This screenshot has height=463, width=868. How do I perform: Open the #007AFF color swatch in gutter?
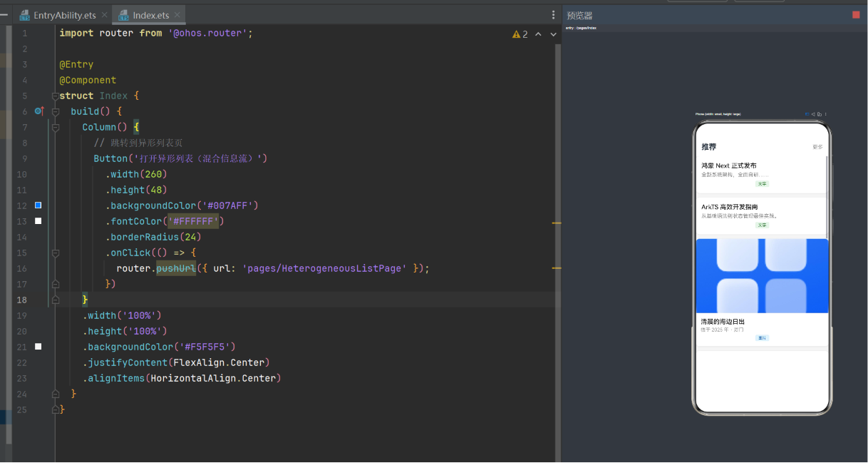coord(38,205)
